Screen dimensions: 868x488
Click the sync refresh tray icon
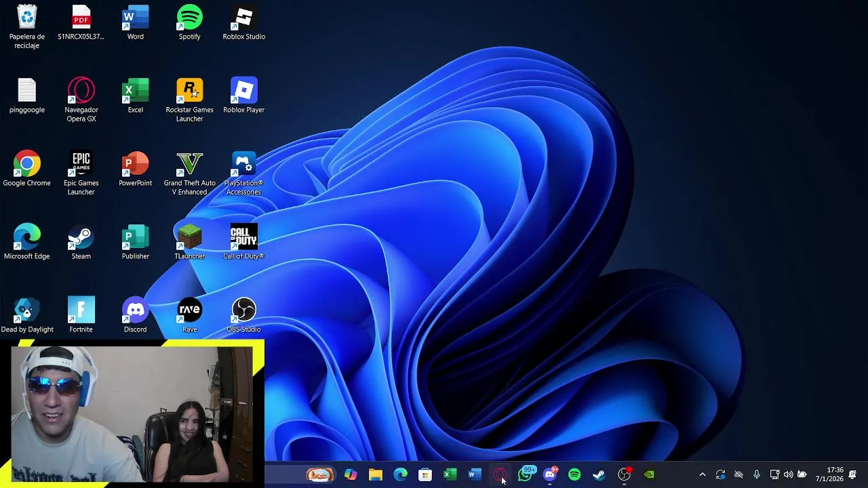point(720,474)
